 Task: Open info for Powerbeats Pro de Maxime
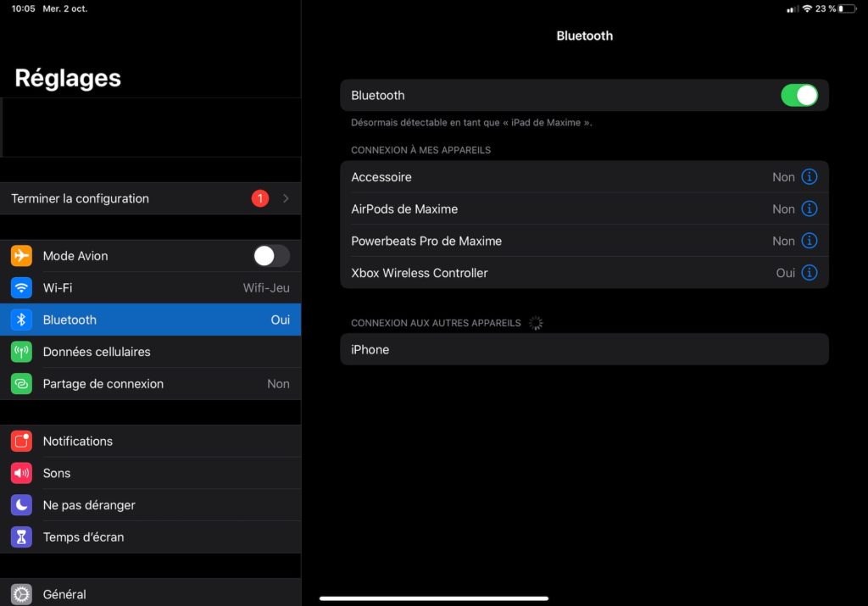pos(810,241)
